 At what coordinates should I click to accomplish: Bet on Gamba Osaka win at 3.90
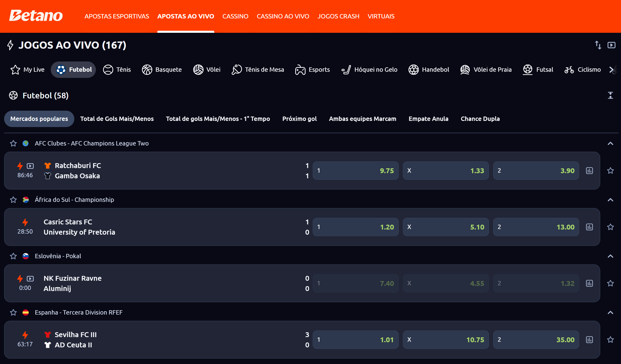coord(536,171)
